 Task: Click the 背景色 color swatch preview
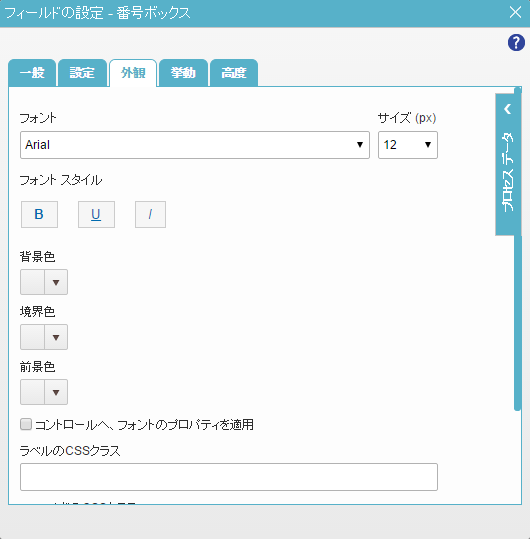click(x=32, y=282)
